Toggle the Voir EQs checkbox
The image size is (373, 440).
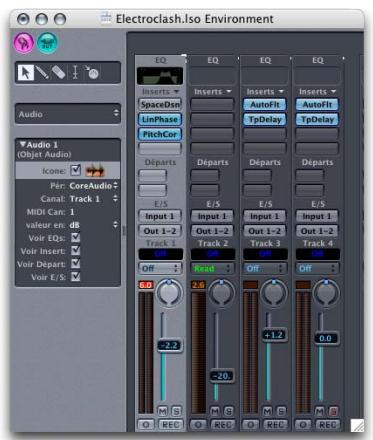tap(76, 238)
